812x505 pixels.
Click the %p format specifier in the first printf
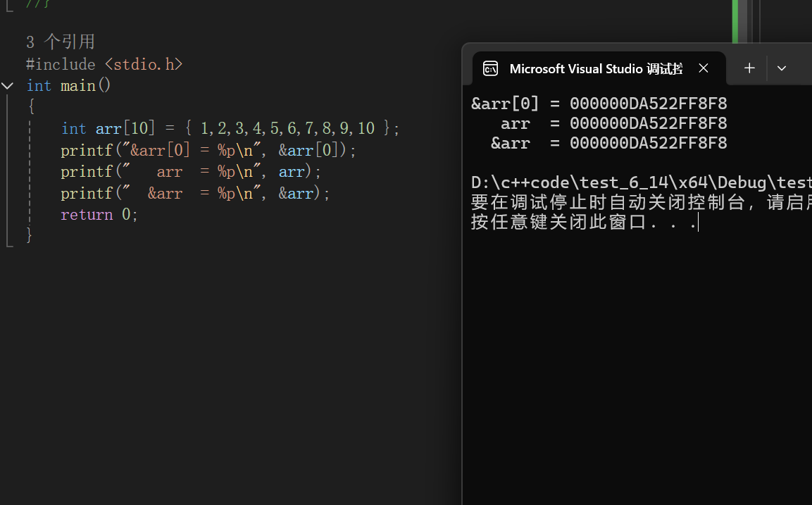tap(227, 150)
